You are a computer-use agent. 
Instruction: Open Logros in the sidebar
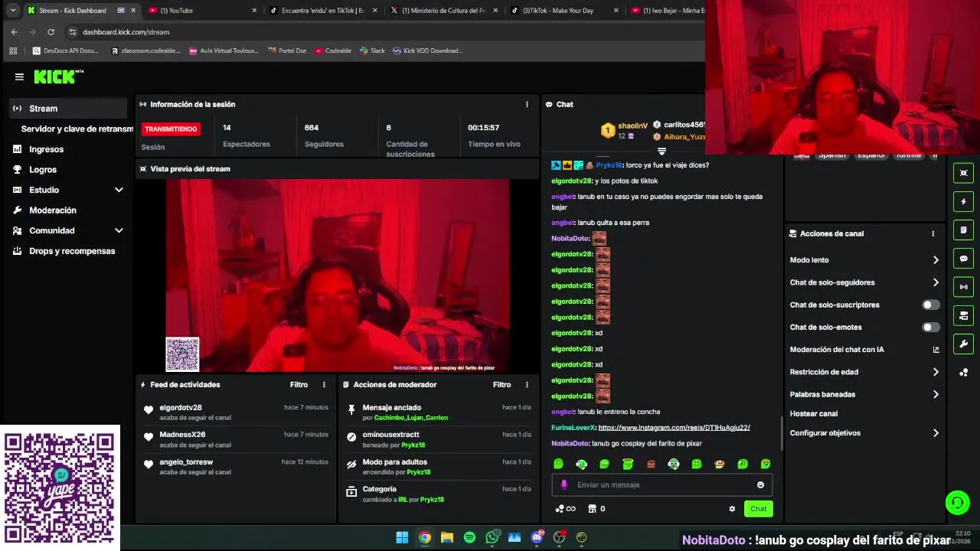43,170
